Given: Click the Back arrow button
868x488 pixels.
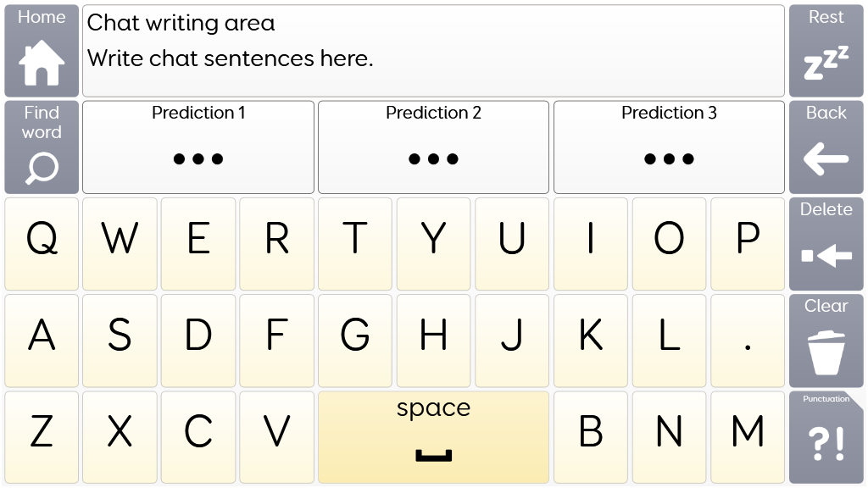Looking at the screenshot, I should point(826,147).
